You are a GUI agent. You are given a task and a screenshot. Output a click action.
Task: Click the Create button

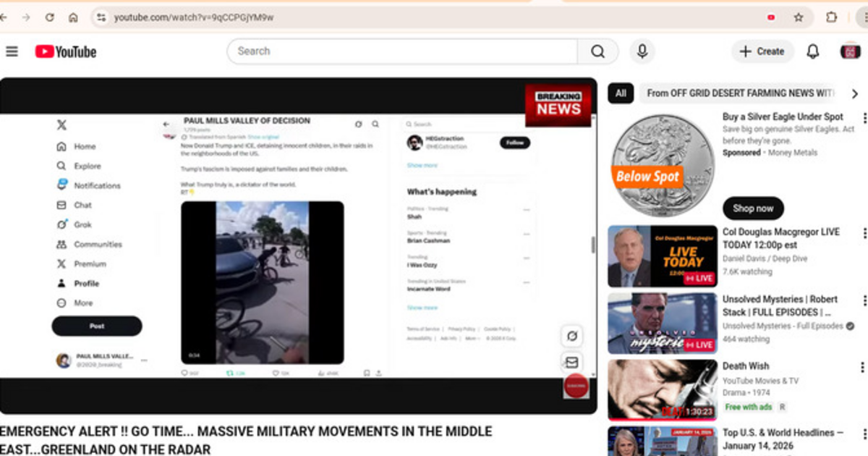[762, 51]
